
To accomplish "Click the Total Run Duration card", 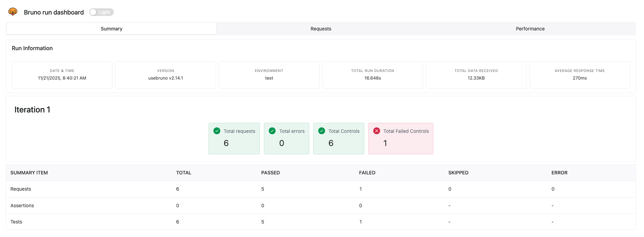I will 372,75.
